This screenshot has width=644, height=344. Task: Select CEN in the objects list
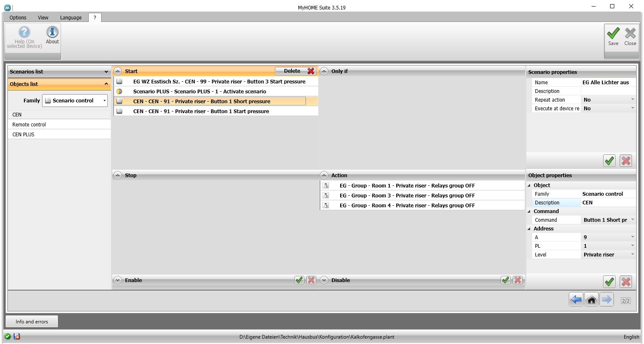click(59, 114)
